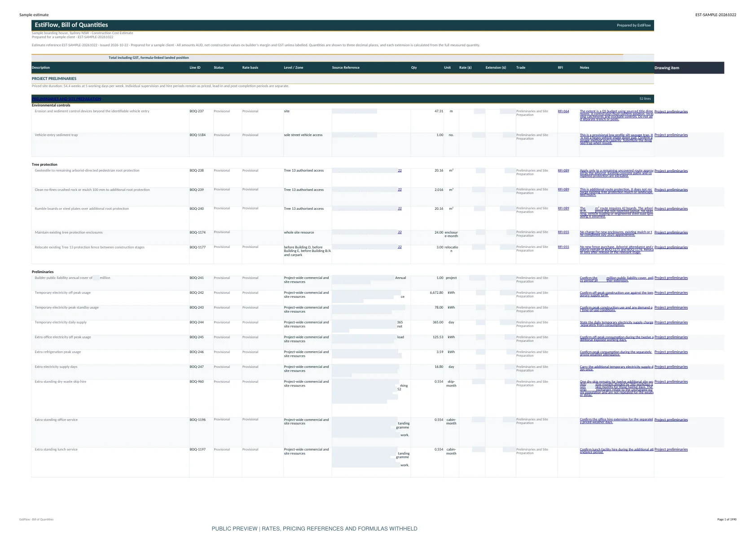Select line ID BOQ-237

point(197,111)
